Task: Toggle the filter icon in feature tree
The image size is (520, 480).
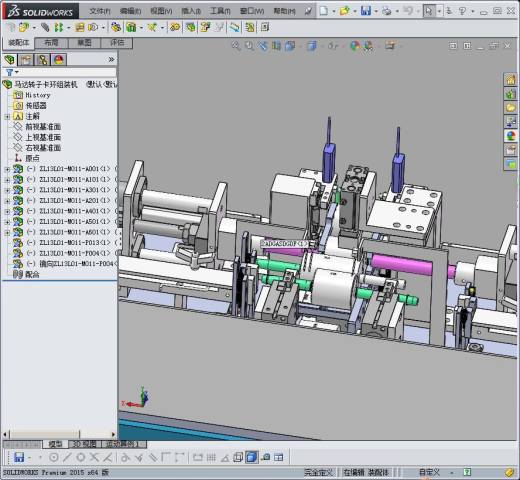Action: 10,72
